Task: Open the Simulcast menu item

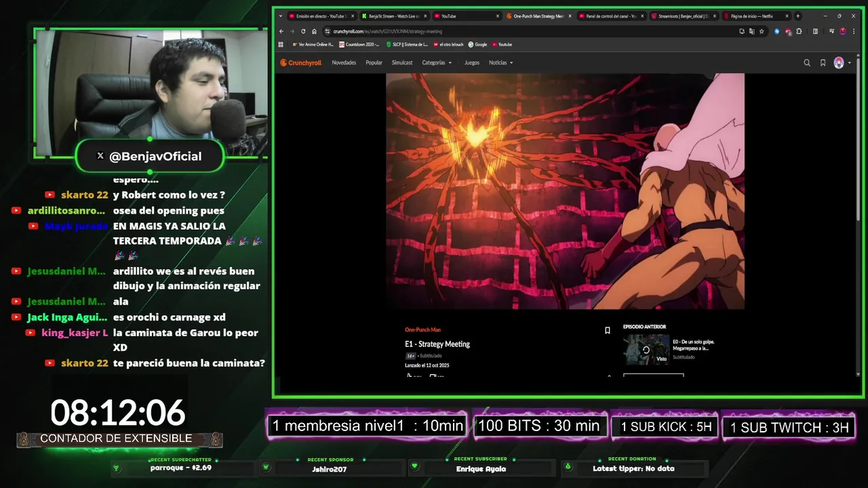Action: coord(402,63)
